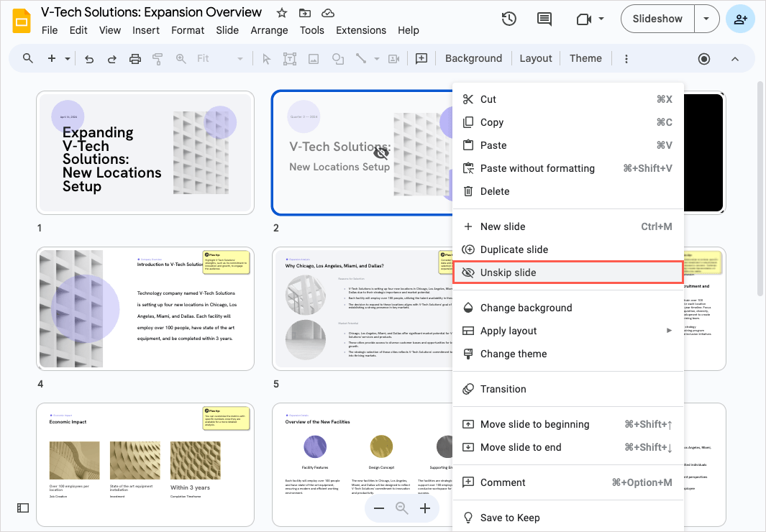Open the Tools menu
The width and height of the screenshot is (766, 532).
click(x=312, y=30)
